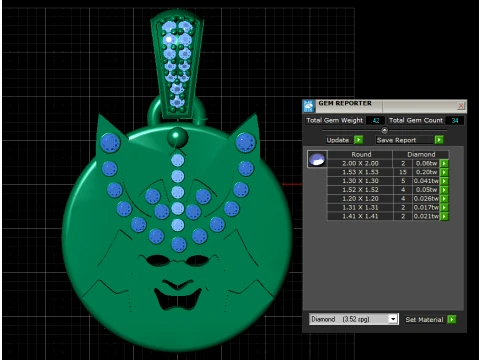The height and width of the screenshot is (360, 480).
Task: Click the 0.026tw weight cell
Action: pyautogui.click(x=426, y=199)
